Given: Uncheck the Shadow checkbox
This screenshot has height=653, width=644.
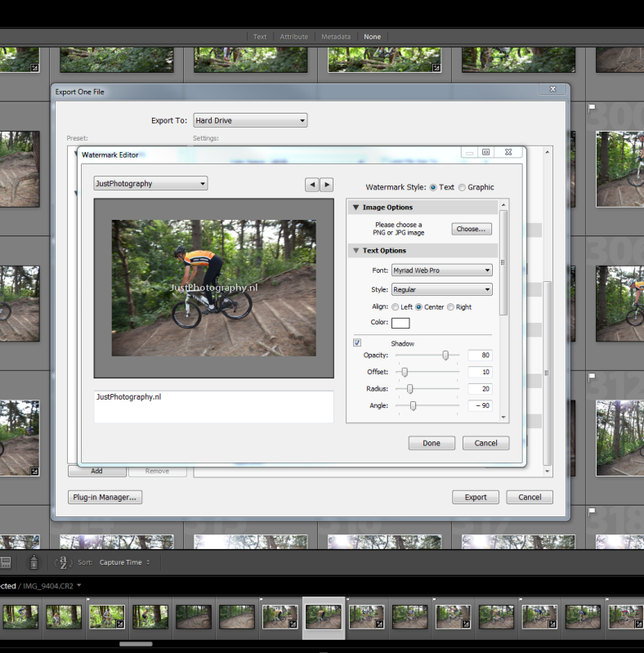Looking at the screenshot, I should [x=357, y=342].
